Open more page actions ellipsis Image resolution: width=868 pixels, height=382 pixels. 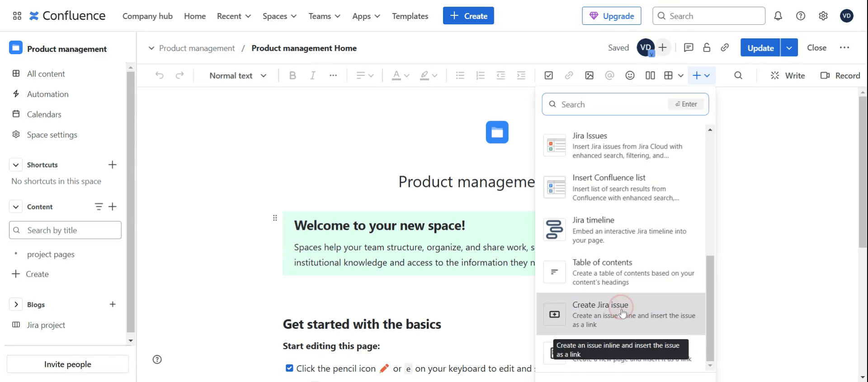(844, 47)
